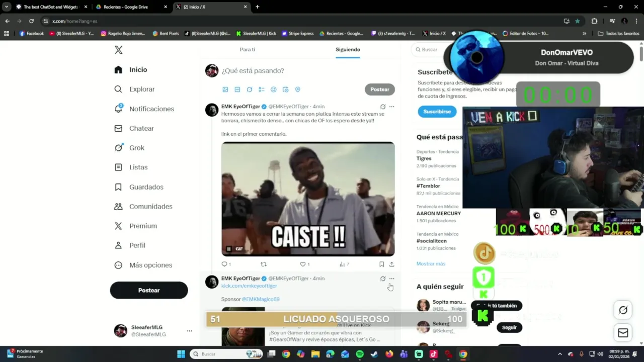
Task: Open floating Grok button
Action: (x=623, y=310)
